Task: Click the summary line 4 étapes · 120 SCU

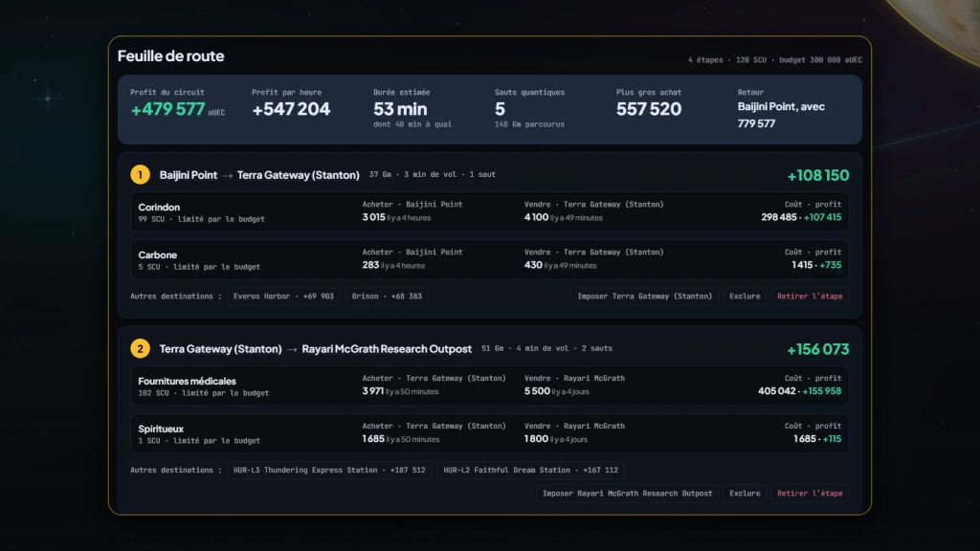Action: coord(775,60)
